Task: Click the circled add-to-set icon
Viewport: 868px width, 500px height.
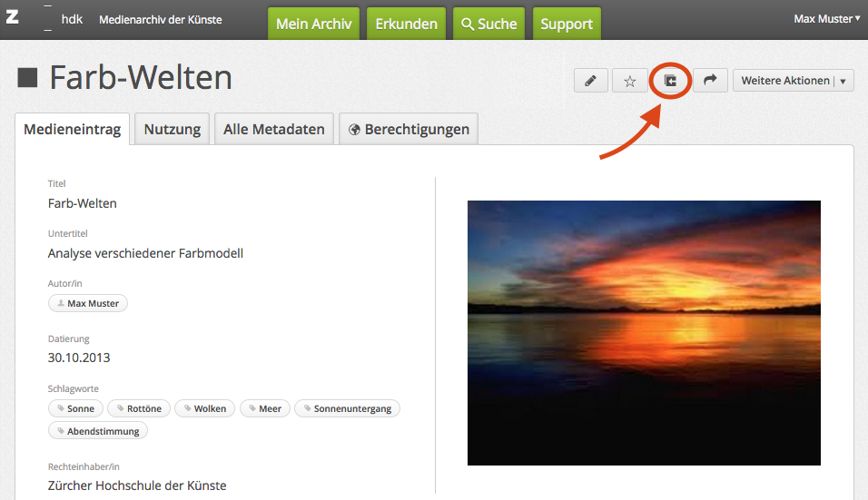Action: 670,81
